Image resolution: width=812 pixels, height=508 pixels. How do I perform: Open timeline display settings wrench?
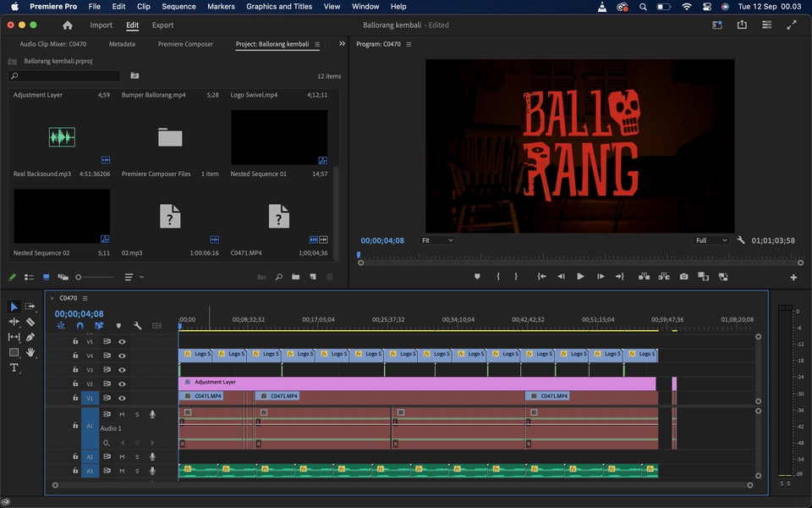[137, 325]
